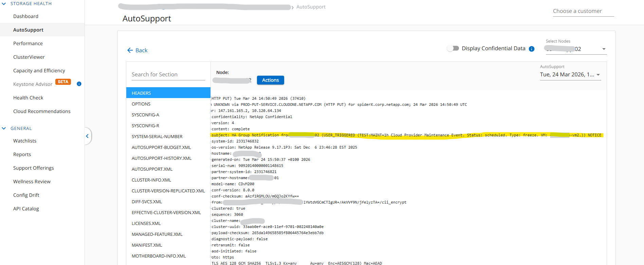
Task: Open the AutoSupport date dropdown
Action: point(570,75)
